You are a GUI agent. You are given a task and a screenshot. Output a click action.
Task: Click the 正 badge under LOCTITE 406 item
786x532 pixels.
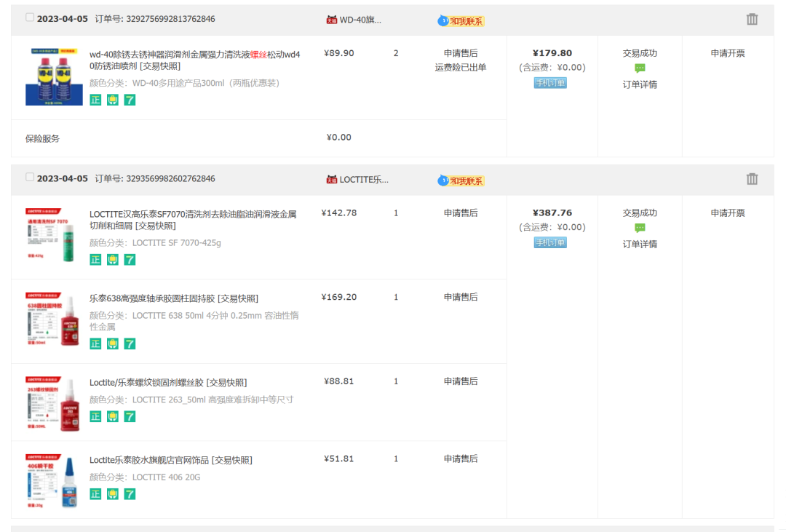95,494
